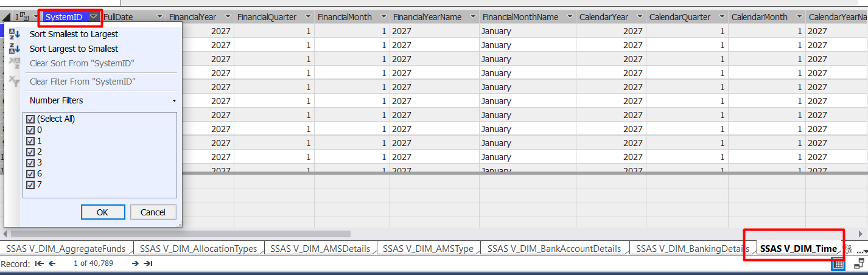Cancel the SystemID filter popup
Screen dimensions: 868x275
coord(153,212)
